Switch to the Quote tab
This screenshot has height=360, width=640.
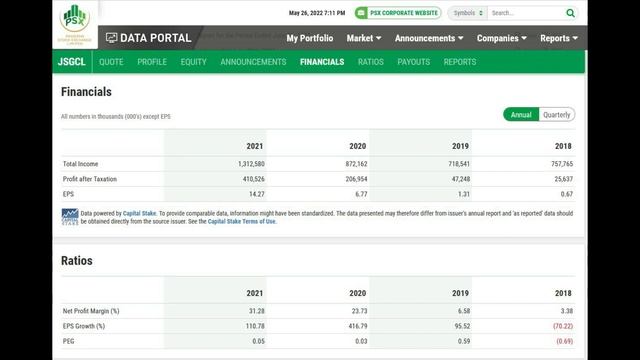tap(111, 62)
